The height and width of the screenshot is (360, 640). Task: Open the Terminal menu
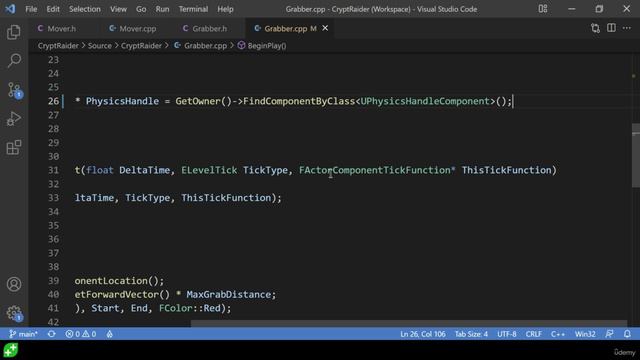point(193,9)
